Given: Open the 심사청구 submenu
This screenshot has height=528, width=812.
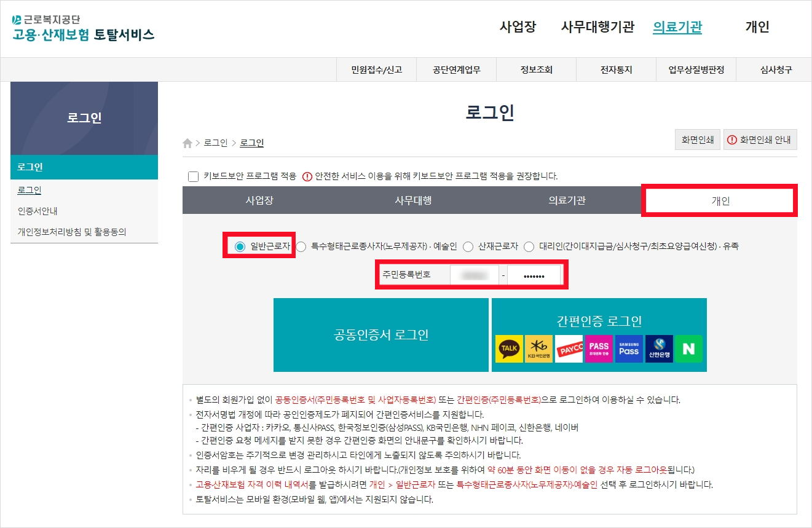Looking at the screenshot, I should pos(776,69).
